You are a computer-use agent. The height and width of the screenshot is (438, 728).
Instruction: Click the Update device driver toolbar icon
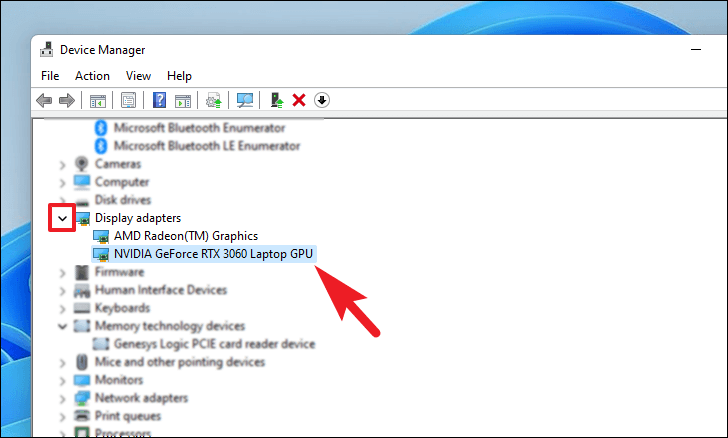click(x=213, y=100)
